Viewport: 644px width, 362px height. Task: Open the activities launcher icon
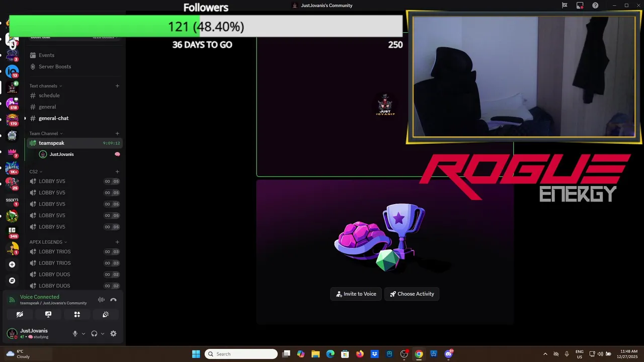77,314
